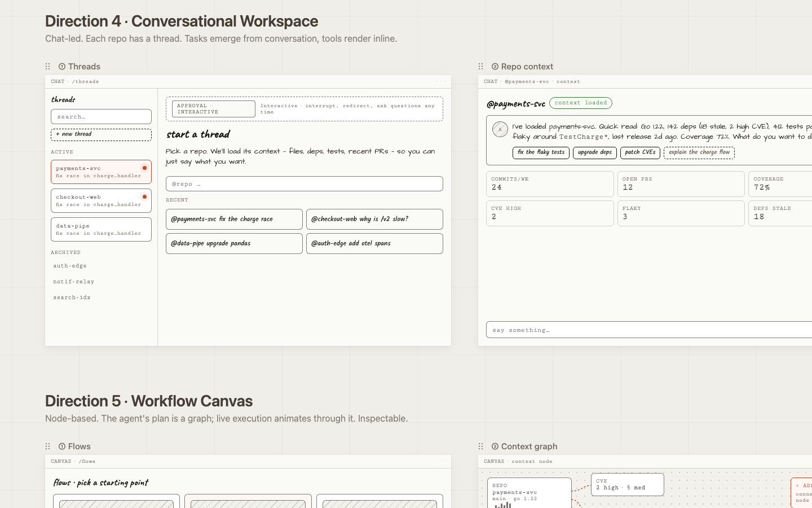Click the COVERAGE 72% stat card
Viewport: 812px width, 508px height.
(780, 184)
